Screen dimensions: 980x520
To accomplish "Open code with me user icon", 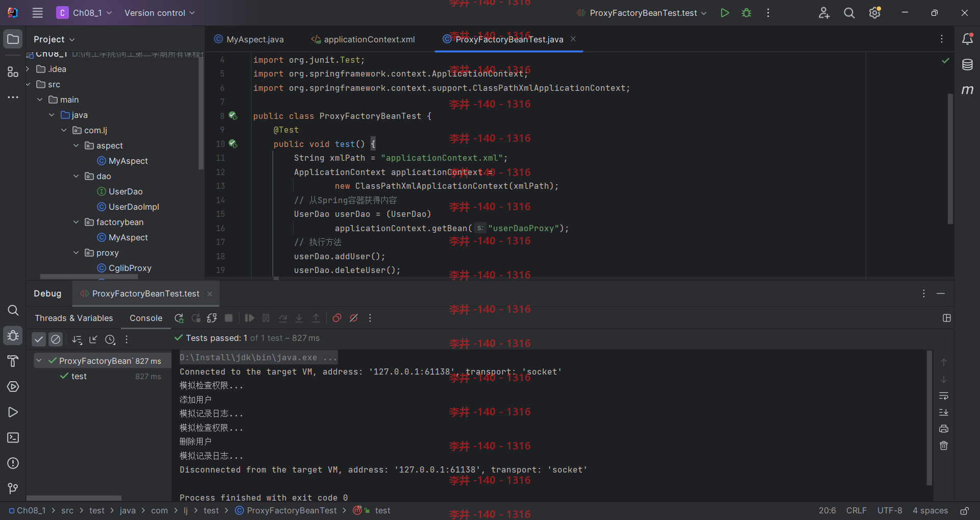I will click(824, 13).
